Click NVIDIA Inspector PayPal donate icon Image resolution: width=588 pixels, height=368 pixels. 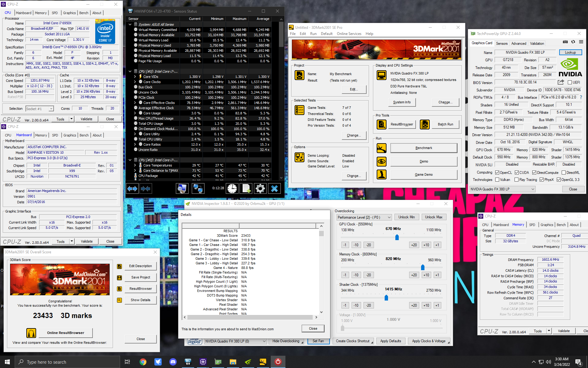(x=194, y=341)
